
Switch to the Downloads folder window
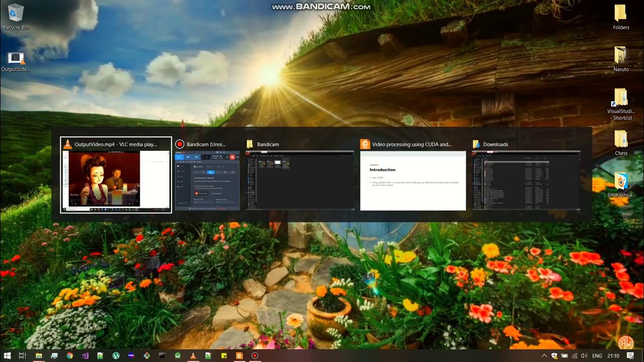526,175
